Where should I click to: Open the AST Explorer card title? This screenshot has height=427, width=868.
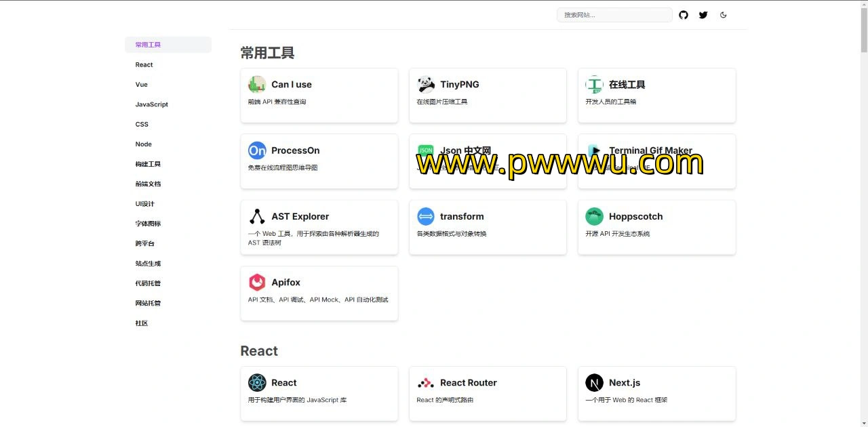click(x=300, y=216)
